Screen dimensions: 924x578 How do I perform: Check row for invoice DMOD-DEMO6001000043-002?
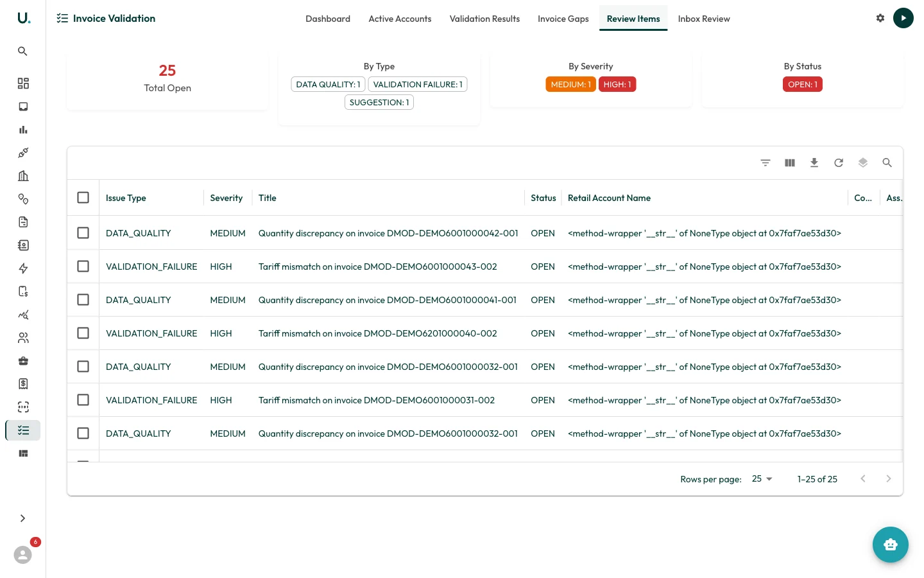pyautogui.click(x=83, y=267)
